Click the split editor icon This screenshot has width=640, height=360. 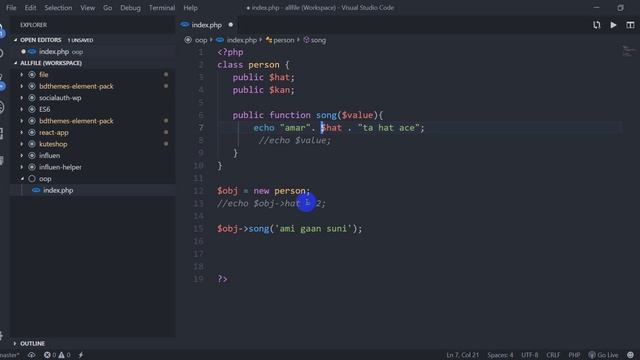click(630, 25)
